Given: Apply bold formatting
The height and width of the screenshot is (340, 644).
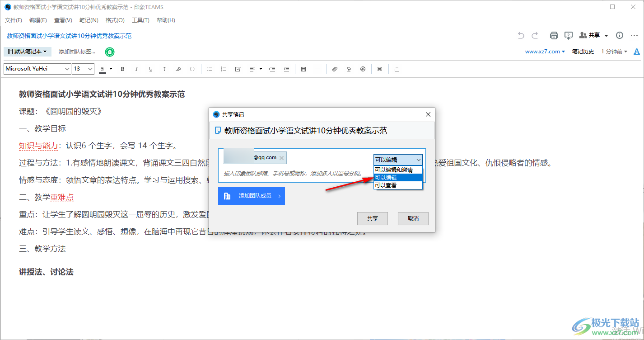Looking at the screenshot, I should [122, 69].
